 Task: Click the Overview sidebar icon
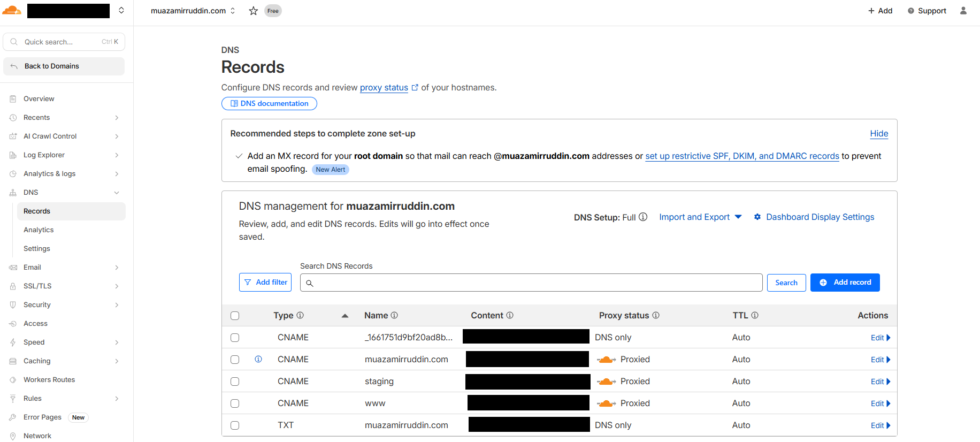coord(13,99)
